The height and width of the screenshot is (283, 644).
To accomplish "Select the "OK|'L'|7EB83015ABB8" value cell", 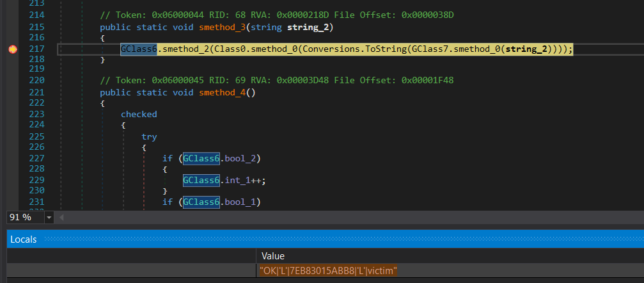I will 329,271.
